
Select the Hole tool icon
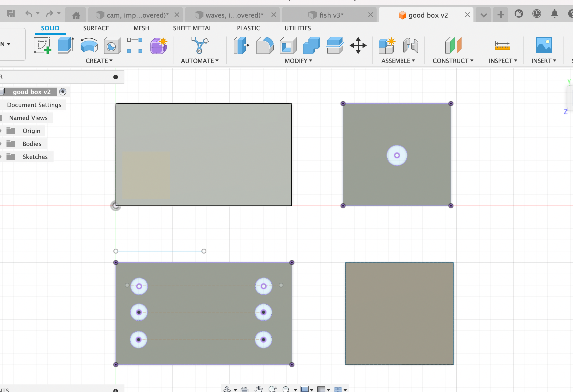(x=112, y=45)
